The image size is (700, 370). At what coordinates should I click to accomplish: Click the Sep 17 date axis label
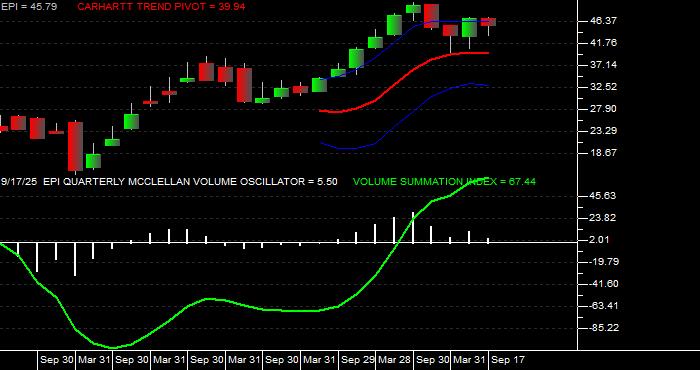(x=508, y=360)
